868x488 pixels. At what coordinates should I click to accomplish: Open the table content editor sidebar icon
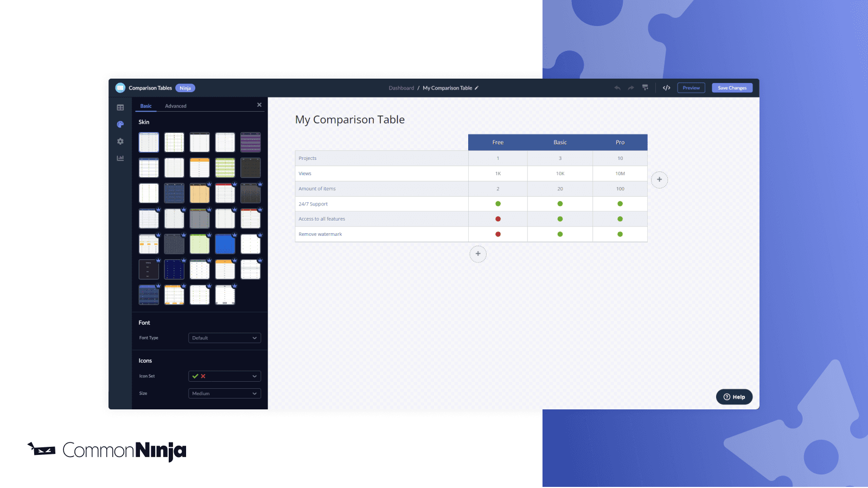click(x=120, y=107)
